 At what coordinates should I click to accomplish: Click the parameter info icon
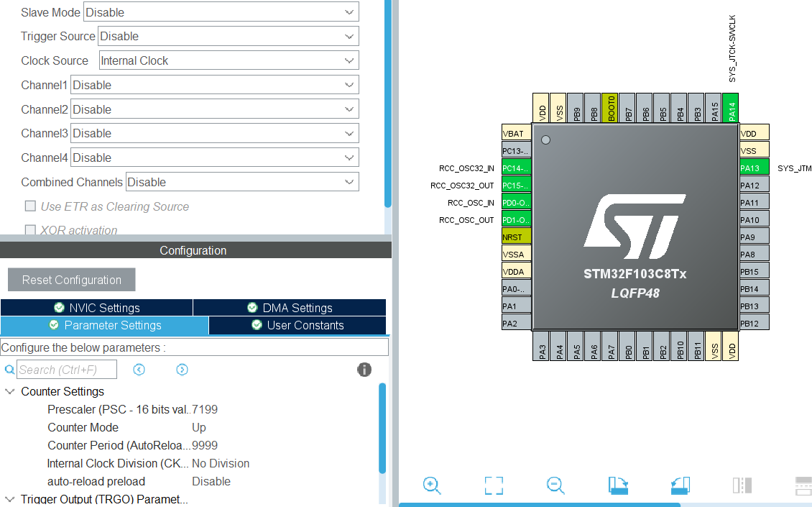tap(364, 370)
